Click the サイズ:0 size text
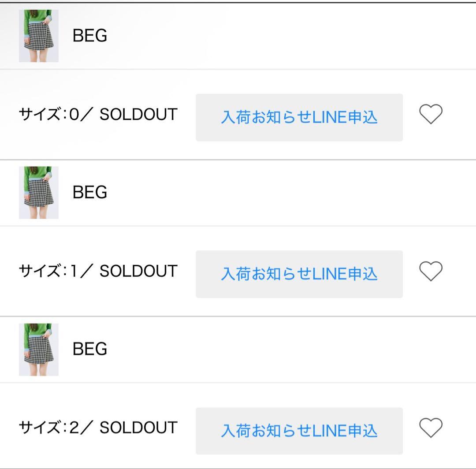This screenshot has height=469, width=476. pos(48,115)
